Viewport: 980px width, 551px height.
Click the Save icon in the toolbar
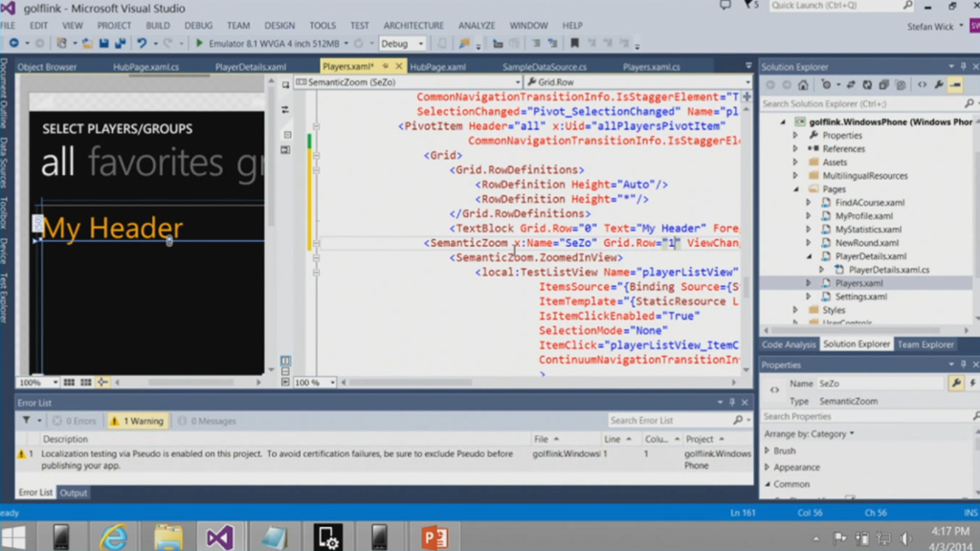coord(103,43)
